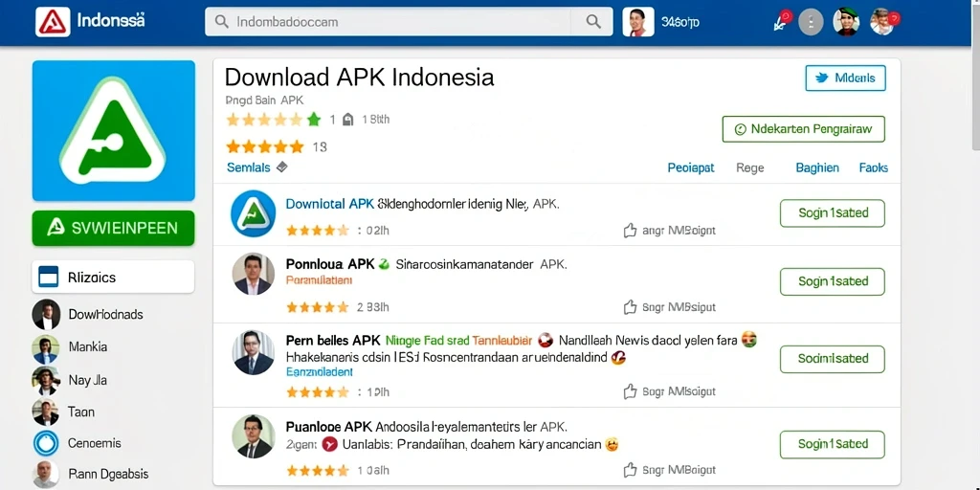Click the star rating of Puanlope APK

pyautogui.click(x=318, y=470)
